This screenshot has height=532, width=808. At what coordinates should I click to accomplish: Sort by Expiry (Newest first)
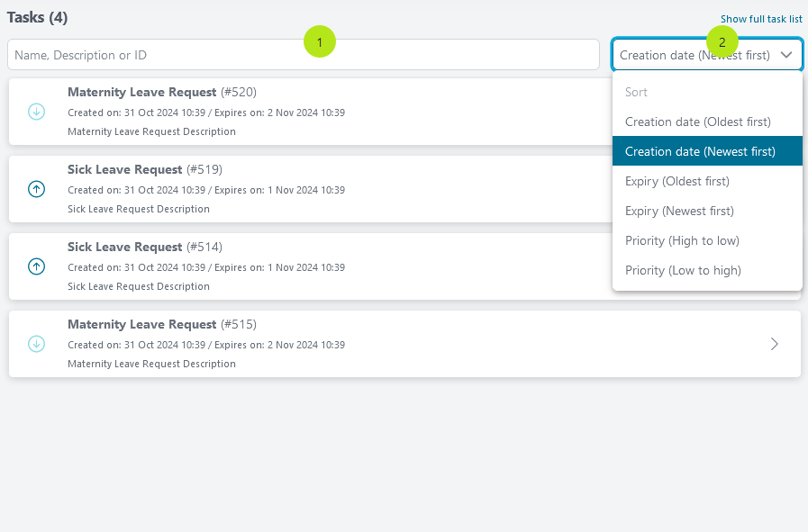[707, 212]
